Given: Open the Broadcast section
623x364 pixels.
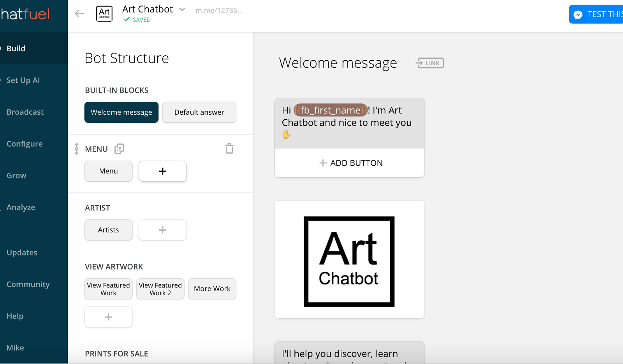Looking at the screenshot, I should click(x=25, y=112).
